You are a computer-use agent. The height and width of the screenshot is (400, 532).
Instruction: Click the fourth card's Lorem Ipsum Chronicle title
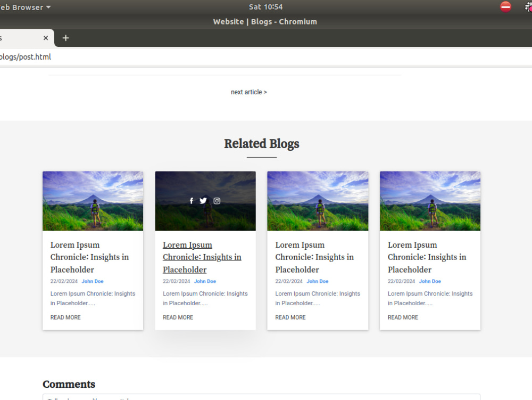click(x=427, y=257)
